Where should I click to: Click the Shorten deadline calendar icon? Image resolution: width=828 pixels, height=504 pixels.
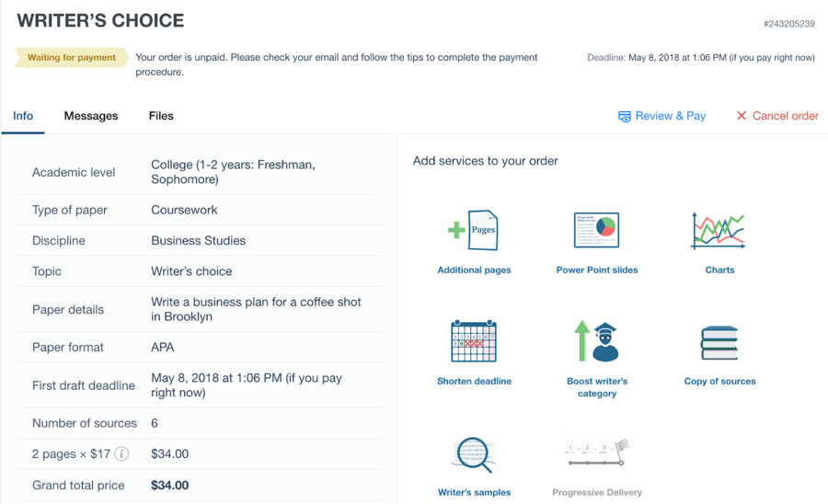coord(474,341)
